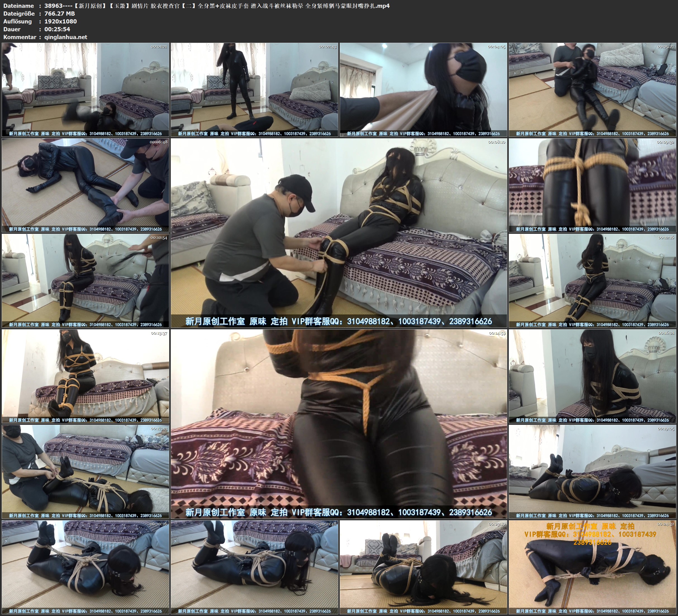
Task: Select the thumbnail stamped 00:20:26
Action: [85, 567]
